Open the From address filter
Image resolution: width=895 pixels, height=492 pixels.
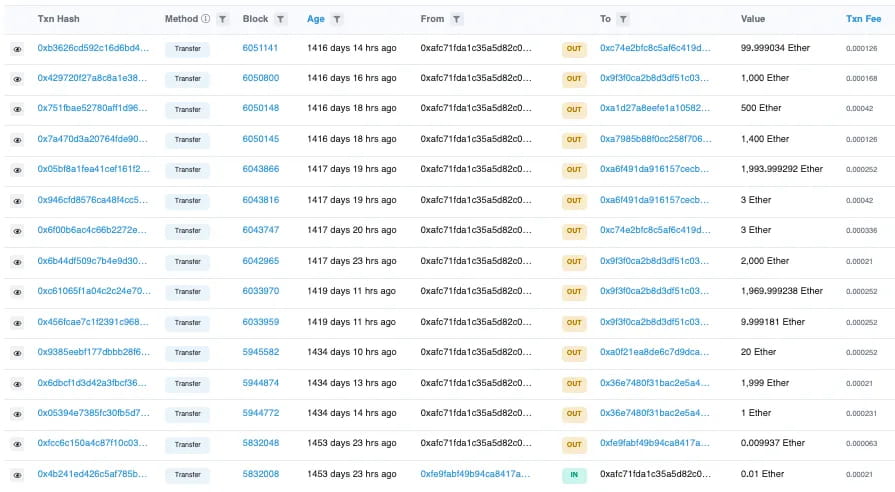(456, 19)
